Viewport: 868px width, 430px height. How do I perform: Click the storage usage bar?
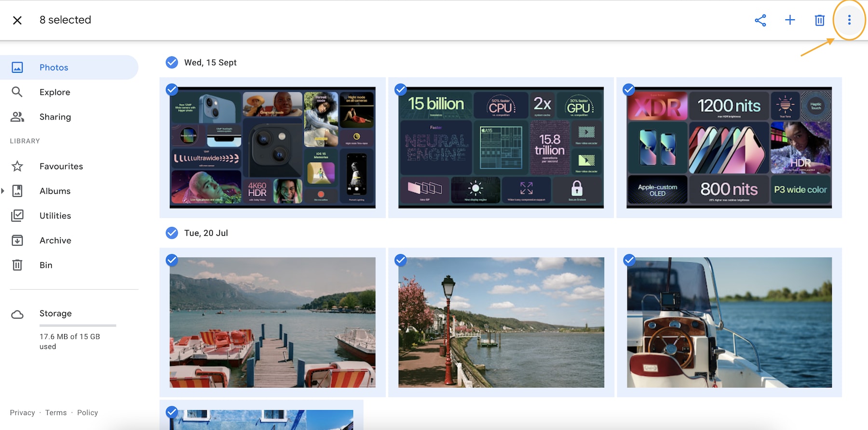(78, 326)
